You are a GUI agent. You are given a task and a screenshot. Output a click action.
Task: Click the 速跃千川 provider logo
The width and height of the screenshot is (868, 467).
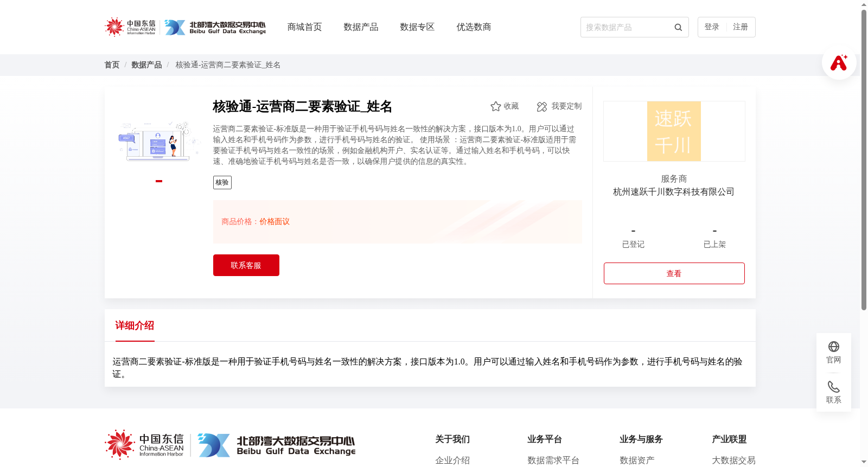click(674, 131)
